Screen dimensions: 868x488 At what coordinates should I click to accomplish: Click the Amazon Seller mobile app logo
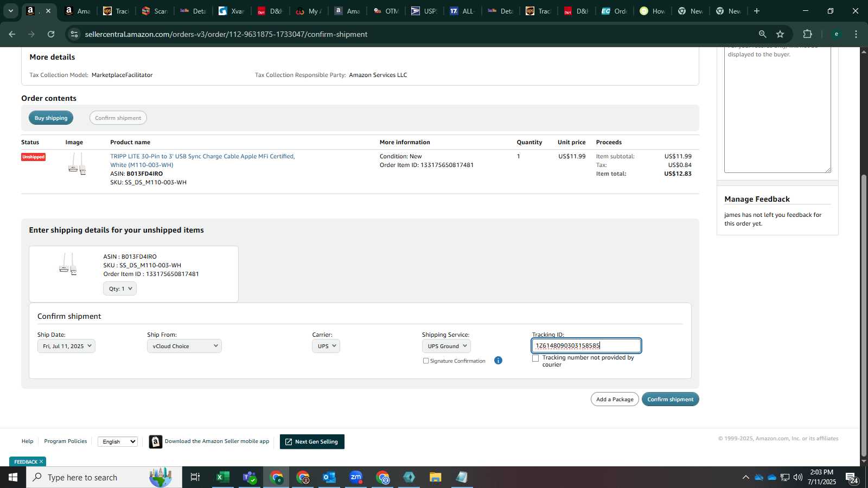pos(155,442)
